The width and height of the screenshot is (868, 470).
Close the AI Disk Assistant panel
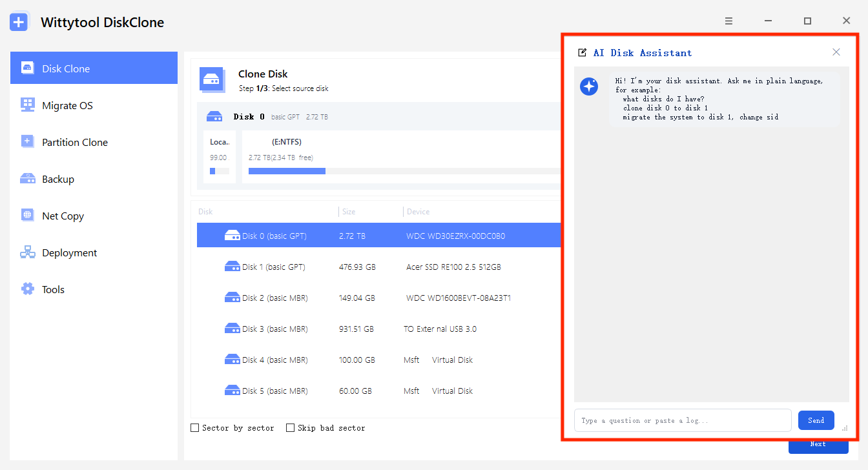[836, 52]
